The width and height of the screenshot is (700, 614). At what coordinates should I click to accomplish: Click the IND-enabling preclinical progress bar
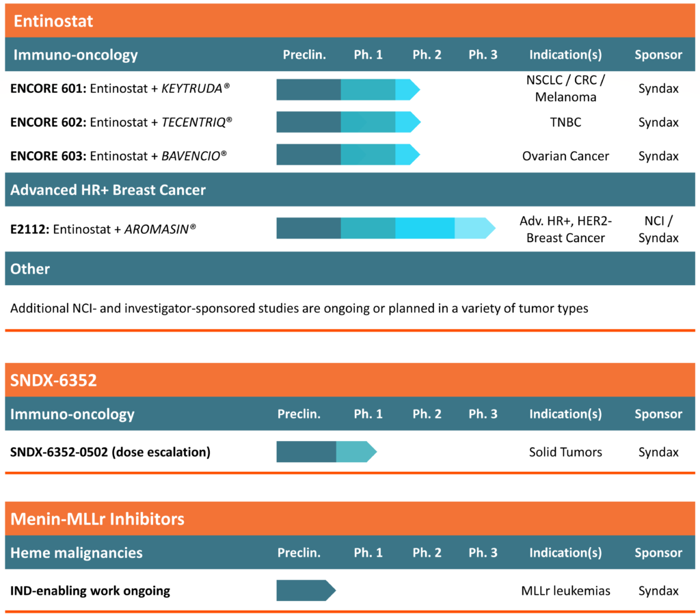pos(306,590)
